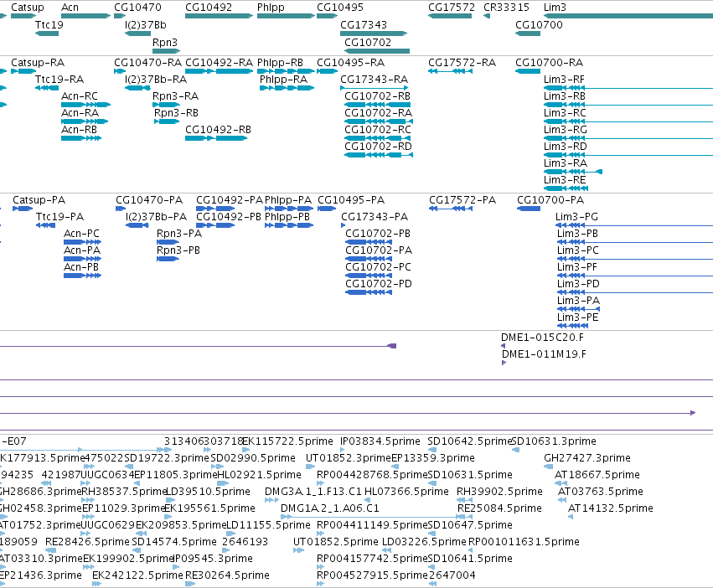Click the Rpn3 gene label

coord(164,42)
